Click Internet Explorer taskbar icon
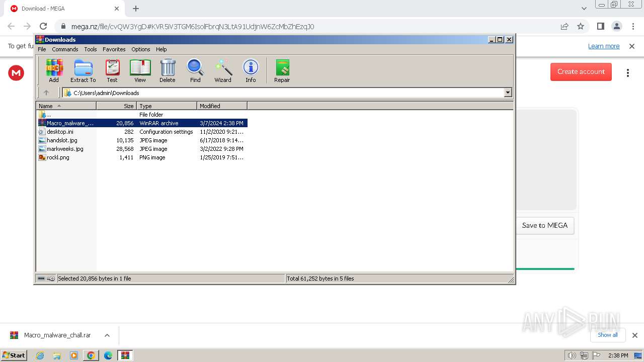Viewport: 644px width, 362px height. 40,355
